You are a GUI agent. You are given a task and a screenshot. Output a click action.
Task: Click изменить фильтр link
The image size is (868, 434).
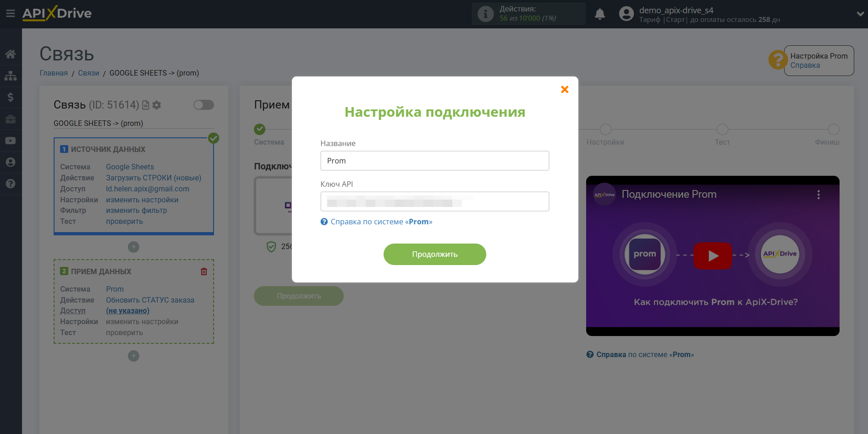137,211
